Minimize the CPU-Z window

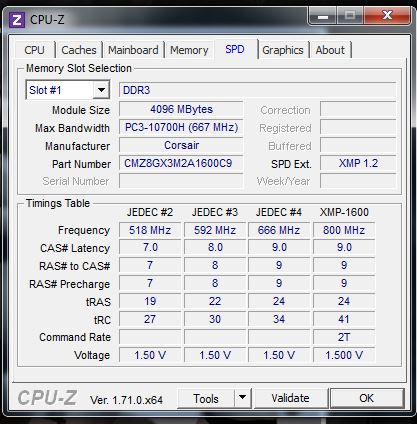(x=323, y=16)
